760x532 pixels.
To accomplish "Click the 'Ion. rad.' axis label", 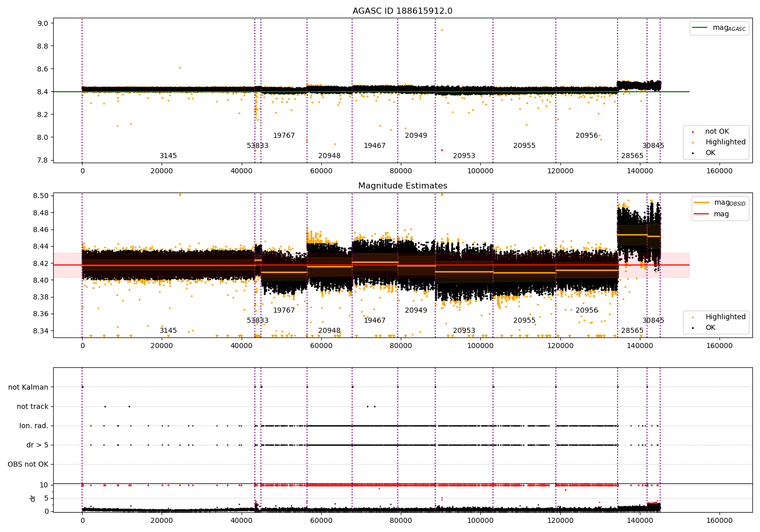I will click(34, 426).
